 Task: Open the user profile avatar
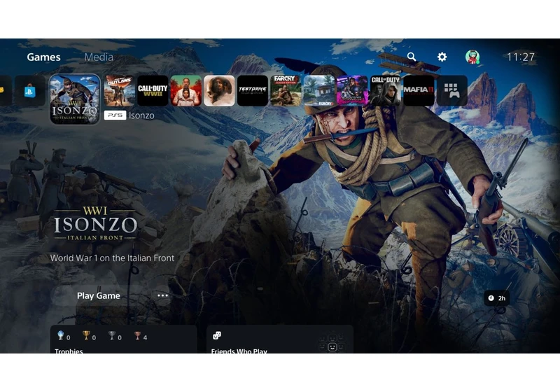[472, 57]
